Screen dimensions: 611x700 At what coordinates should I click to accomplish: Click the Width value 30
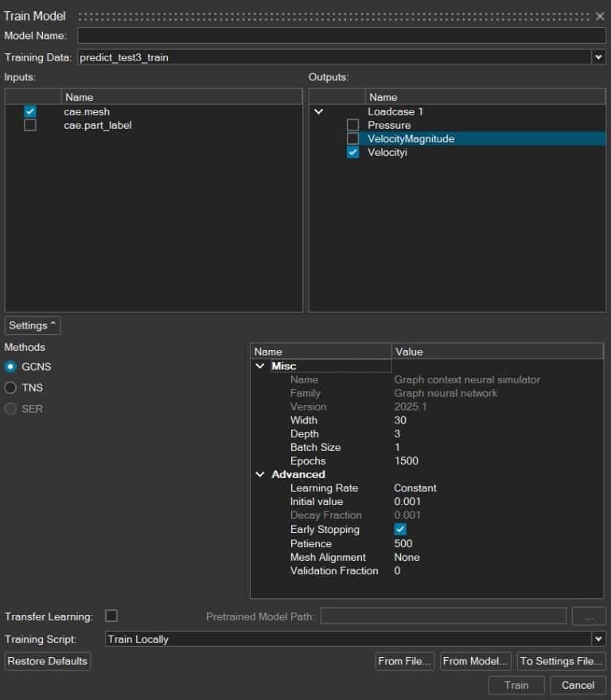pyautogui.click(x=400, y=420)
